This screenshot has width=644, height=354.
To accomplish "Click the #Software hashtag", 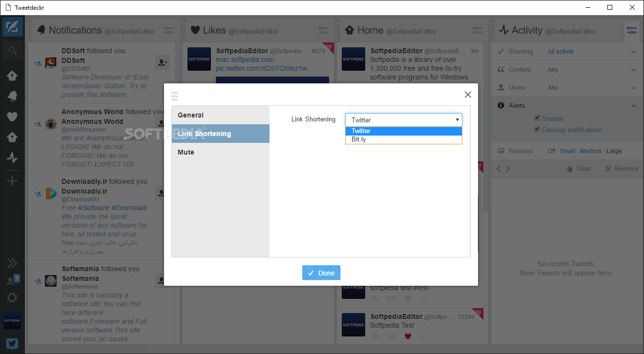I will pyautogui.click(x=94, y=208).
